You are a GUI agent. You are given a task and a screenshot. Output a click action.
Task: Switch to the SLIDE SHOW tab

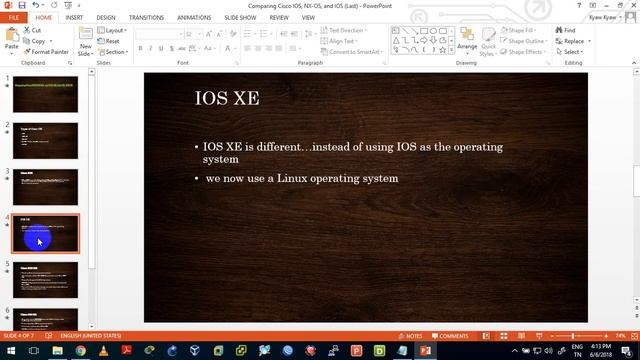pyautogui.click(x=240, y=18)
